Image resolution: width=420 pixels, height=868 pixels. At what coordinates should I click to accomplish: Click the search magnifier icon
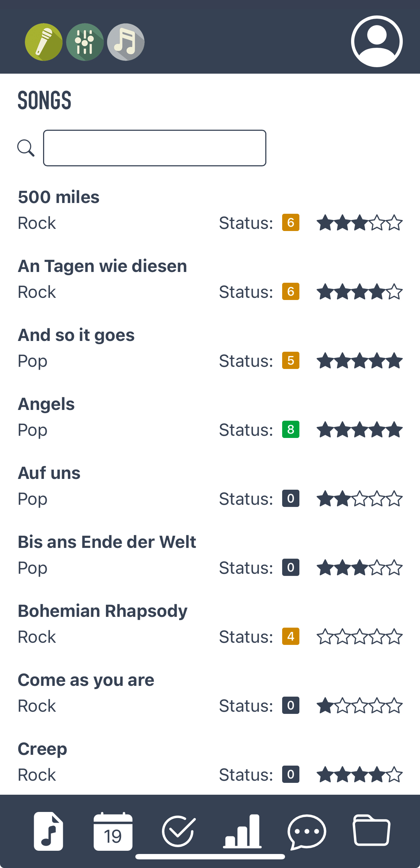[26, 148]
